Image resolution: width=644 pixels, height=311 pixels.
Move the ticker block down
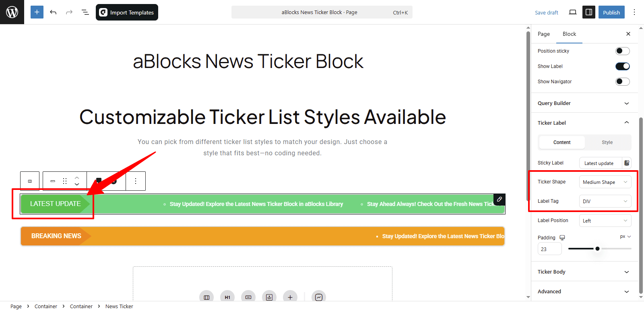click(77, 184)
